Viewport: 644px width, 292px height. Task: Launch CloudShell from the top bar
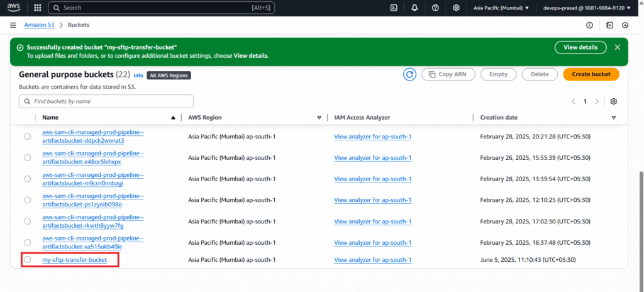click(394, 8)
